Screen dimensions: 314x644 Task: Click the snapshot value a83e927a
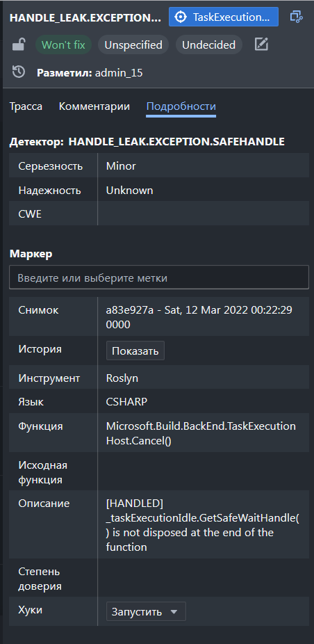(x=130, y=310)
